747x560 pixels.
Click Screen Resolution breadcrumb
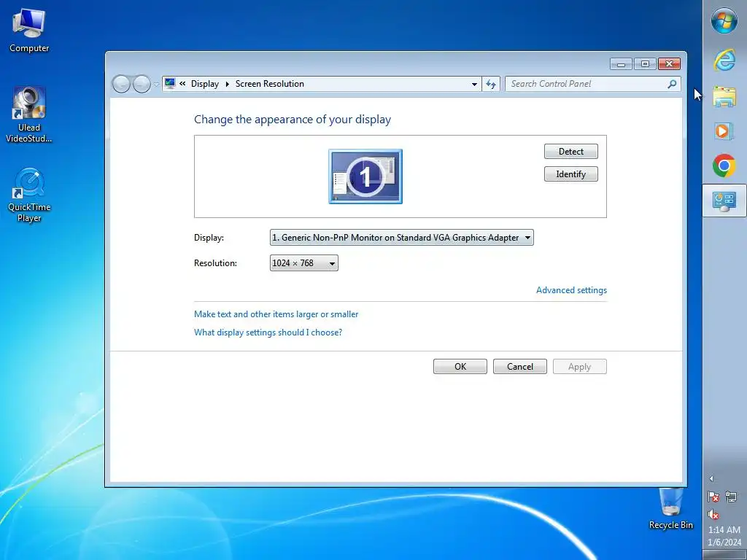coord(270,84)
